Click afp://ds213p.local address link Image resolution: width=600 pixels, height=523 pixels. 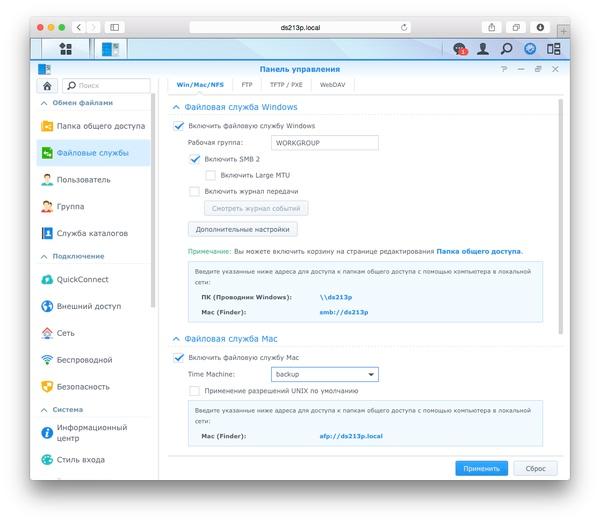click(x=351, y=436)
